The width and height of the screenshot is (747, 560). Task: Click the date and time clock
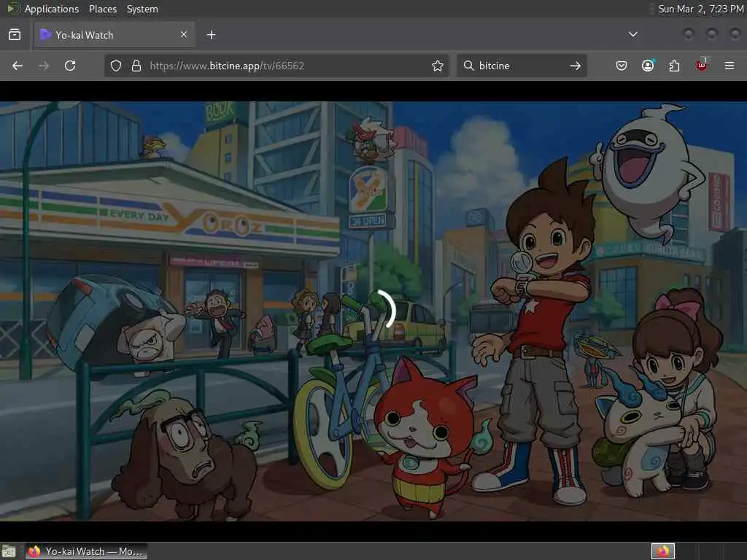[x=701, y=9]
